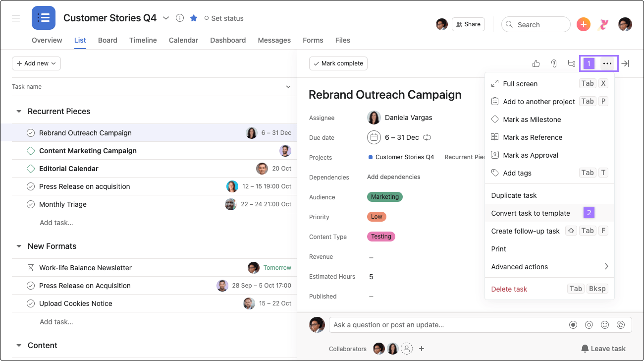
Task: Collapse the Recurrent Pieces section
Action: (x=19, y=112)
